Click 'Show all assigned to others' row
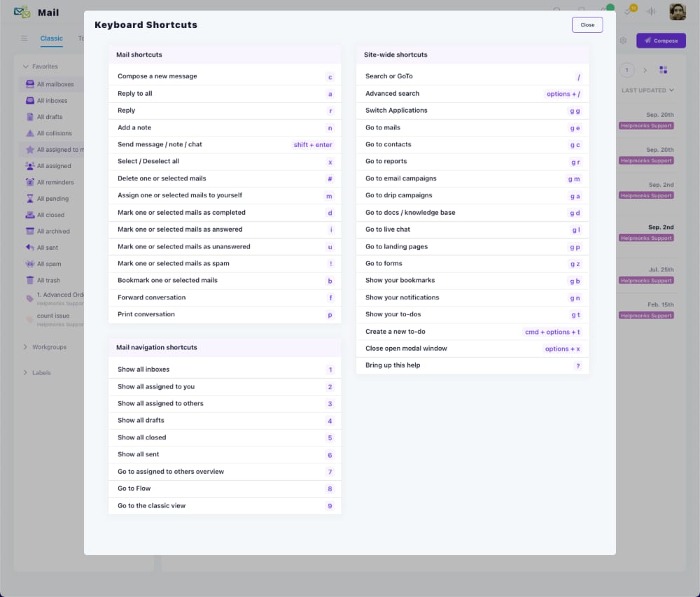 [x=225, y=404]
